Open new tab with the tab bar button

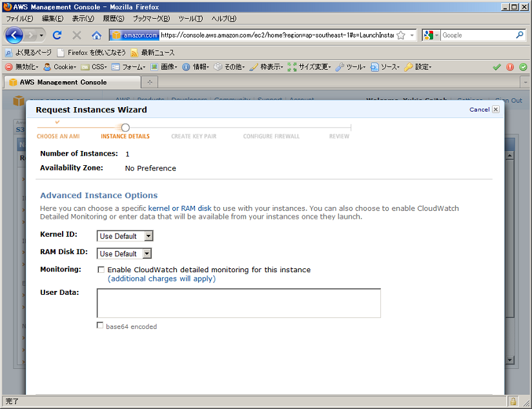[150, 82]
